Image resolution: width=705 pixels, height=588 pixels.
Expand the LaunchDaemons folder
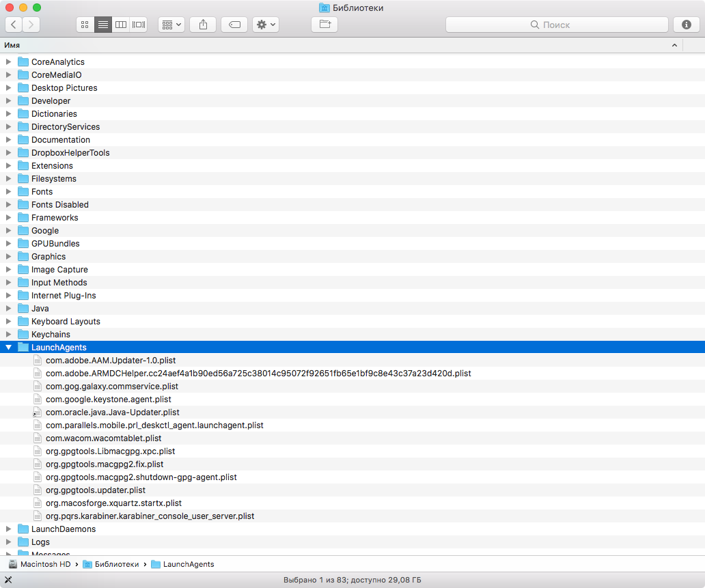click(x=9, y=529)
